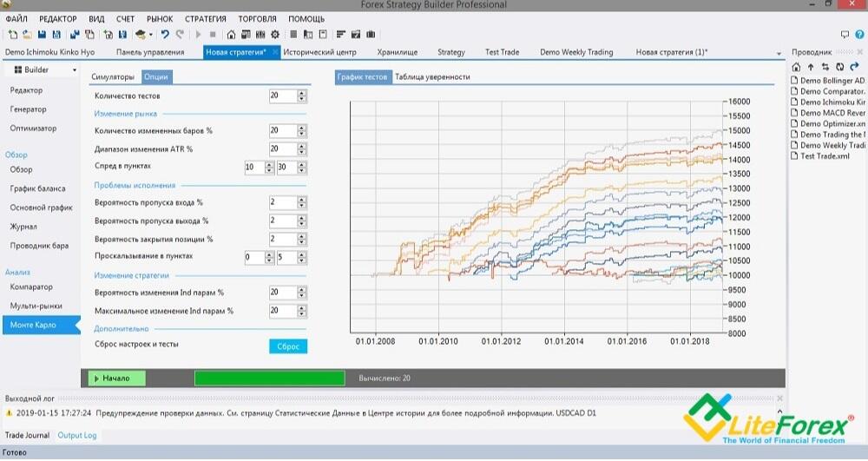This screenshot has height=461, width=868.
Task: Close the Выходной лог panel
Action: coord(780,398)
